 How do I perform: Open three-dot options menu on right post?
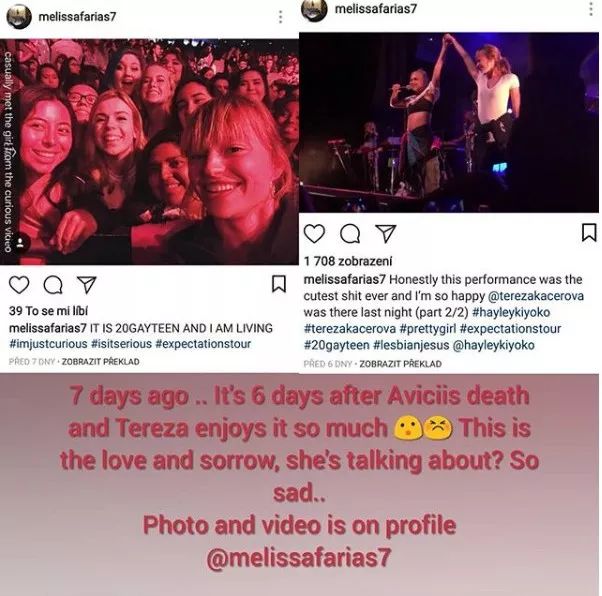[x=592, y=8]
